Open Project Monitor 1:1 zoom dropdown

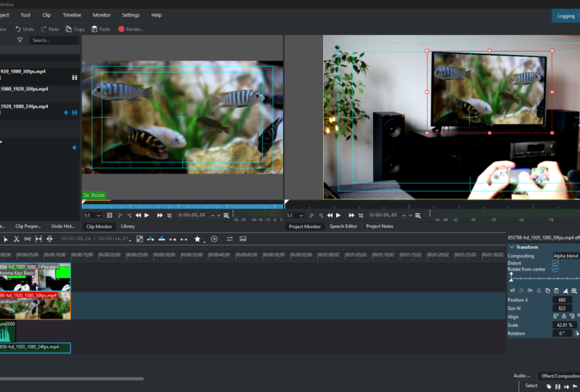295,215
